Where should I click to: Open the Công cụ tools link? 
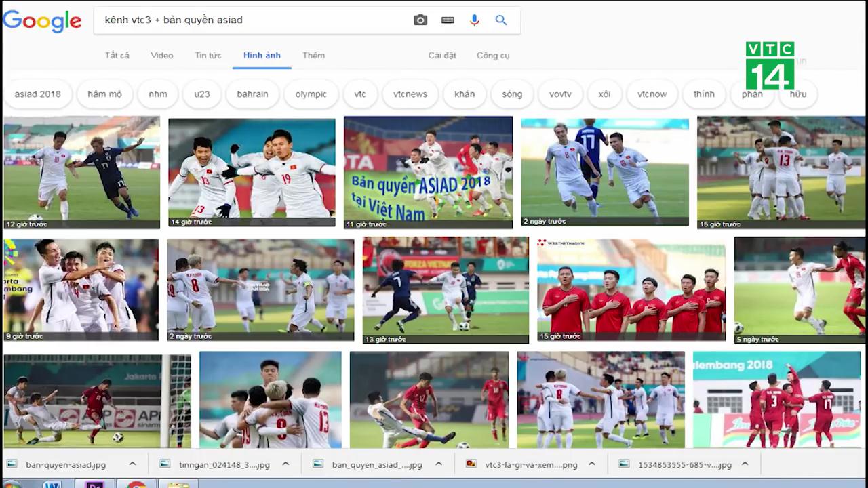[493, 56]
